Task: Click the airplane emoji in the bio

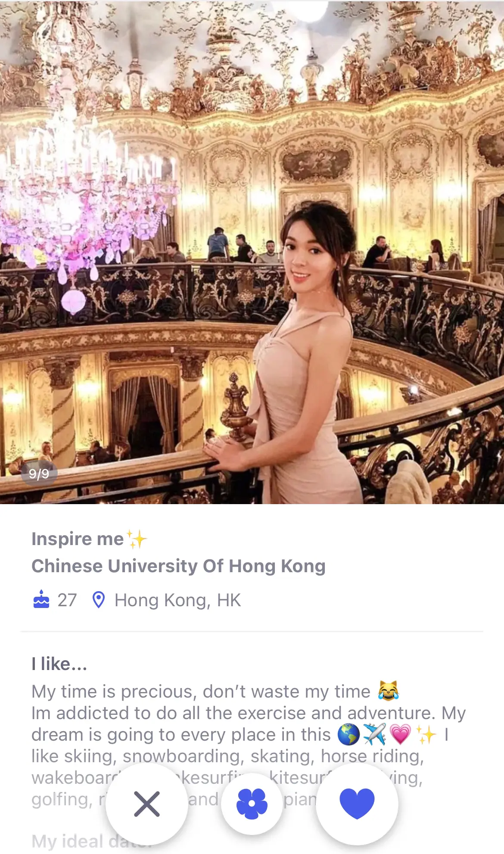Action: point(374,734)
